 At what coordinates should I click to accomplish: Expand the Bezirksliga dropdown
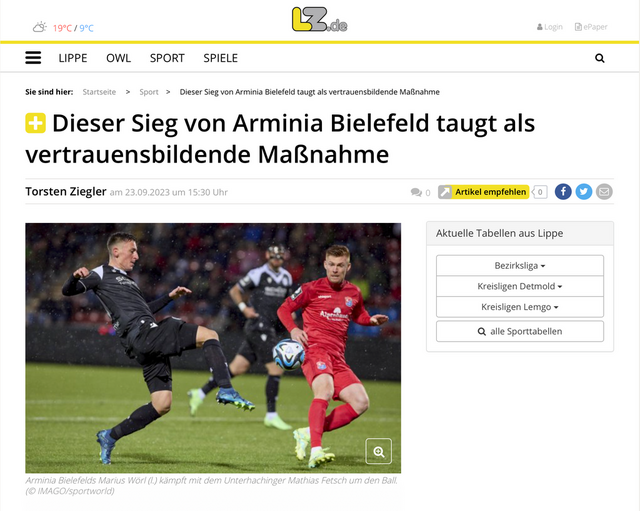click(520, 265)
